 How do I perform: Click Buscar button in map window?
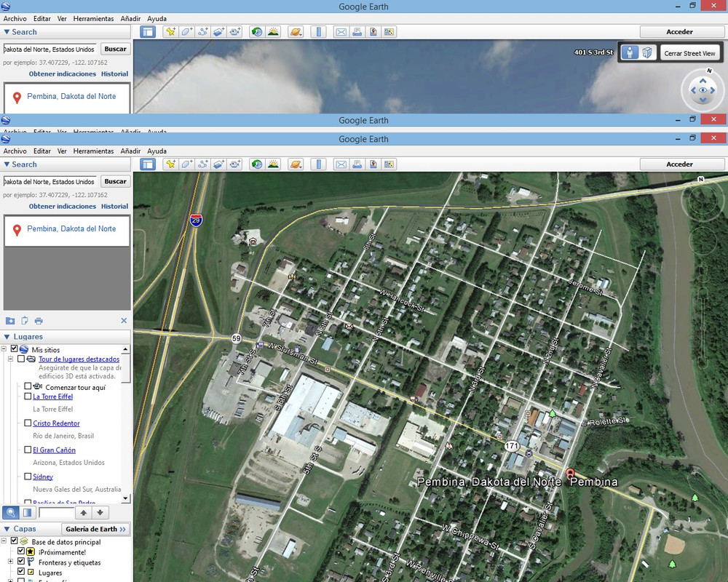(x=115, y=181)
